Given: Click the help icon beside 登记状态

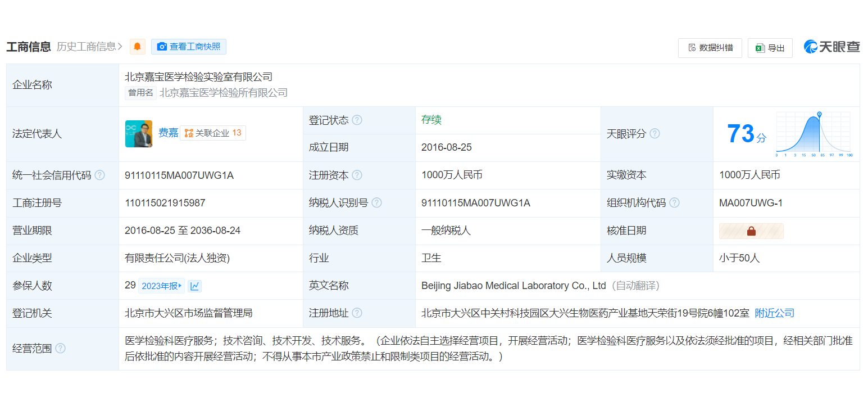Looking at the screenshot, I should point(357,120).
